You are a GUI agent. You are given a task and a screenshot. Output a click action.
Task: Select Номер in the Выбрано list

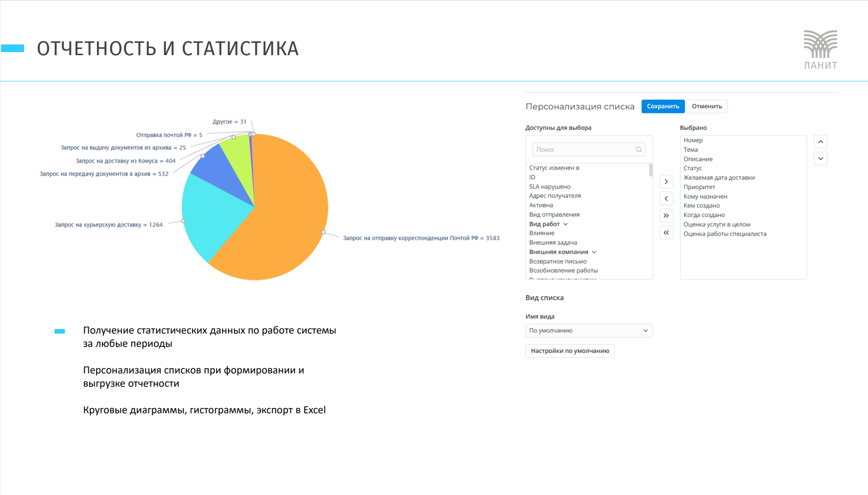coord(693,140)
